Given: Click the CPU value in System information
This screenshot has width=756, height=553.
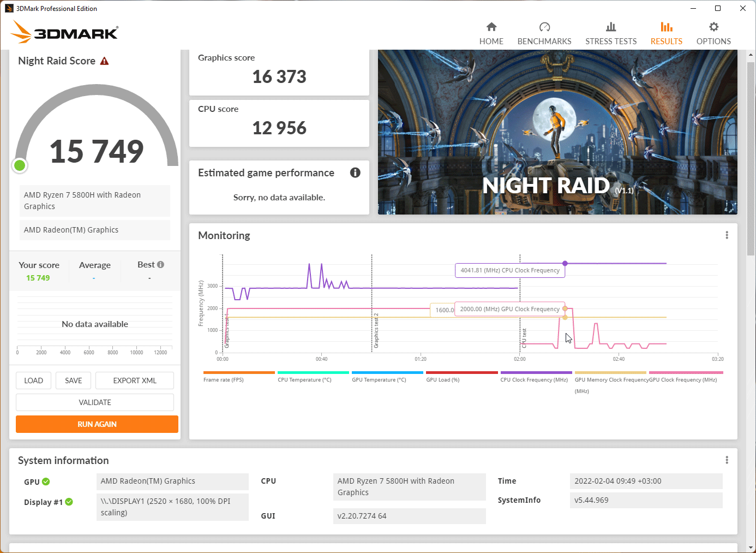Looking at the screenshot, I should pos(409,487).
